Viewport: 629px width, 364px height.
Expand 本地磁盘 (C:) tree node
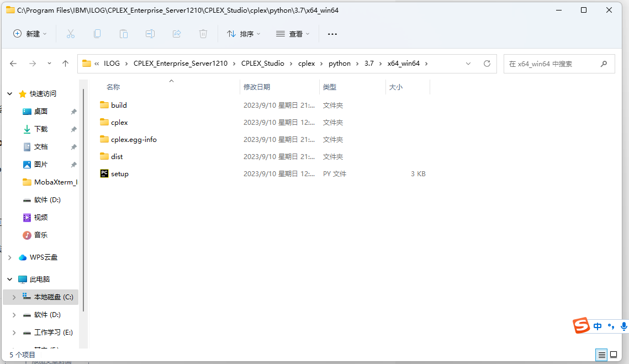click(14, 297)
